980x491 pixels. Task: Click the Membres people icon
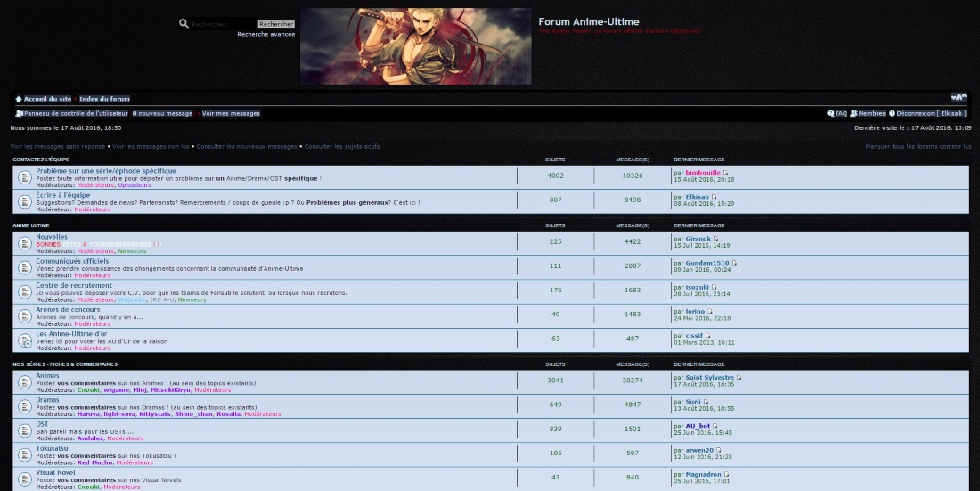[x=853, y=113]
